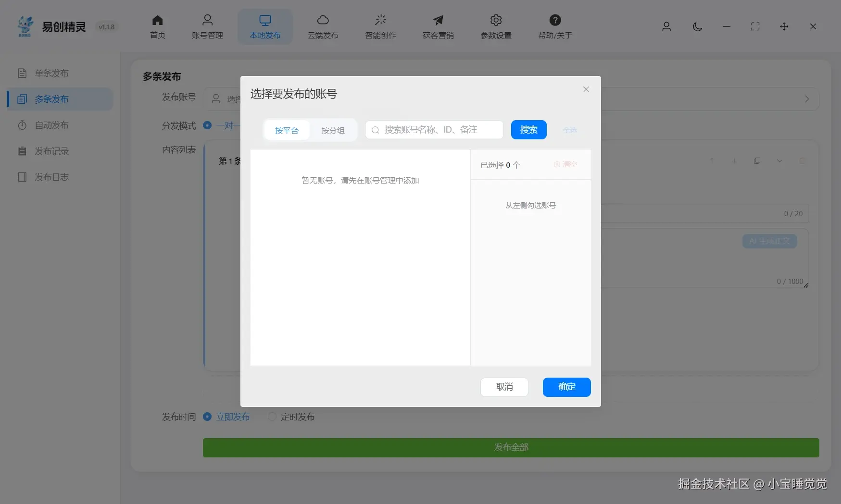Open 帮助/关于 help page
The width and height of the screenshot is (841, 504).
click(x=554, y=26)
